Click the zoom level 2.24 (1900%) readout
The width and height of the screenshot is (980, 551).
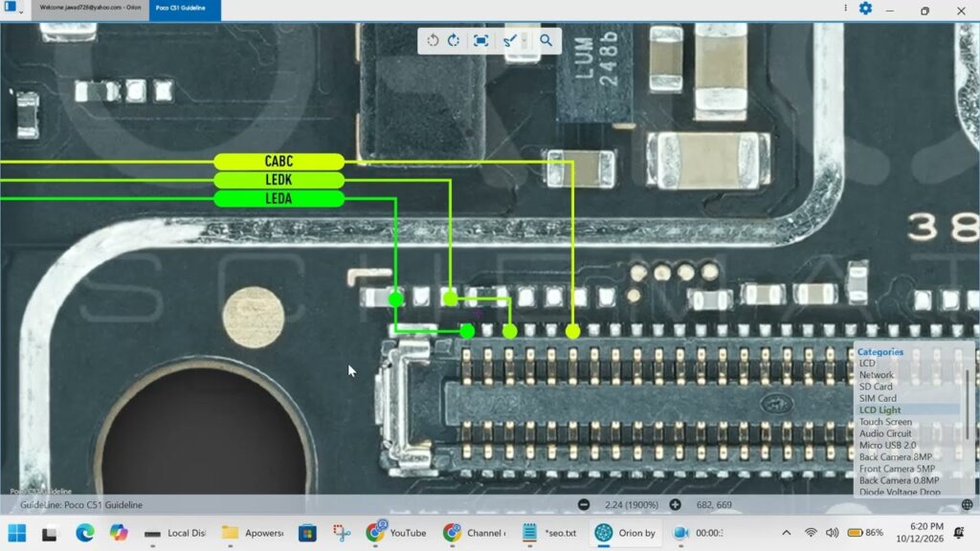pos(632,505)
